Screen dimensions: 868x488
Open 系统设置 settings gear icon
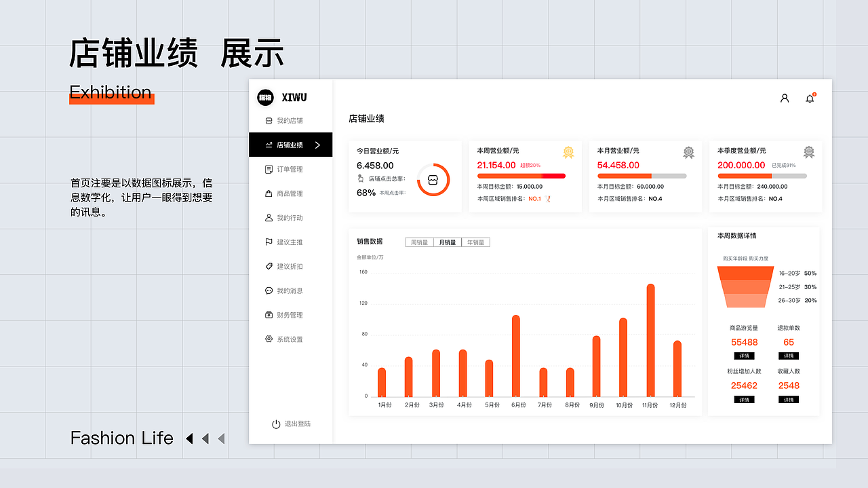pos(270,339)
